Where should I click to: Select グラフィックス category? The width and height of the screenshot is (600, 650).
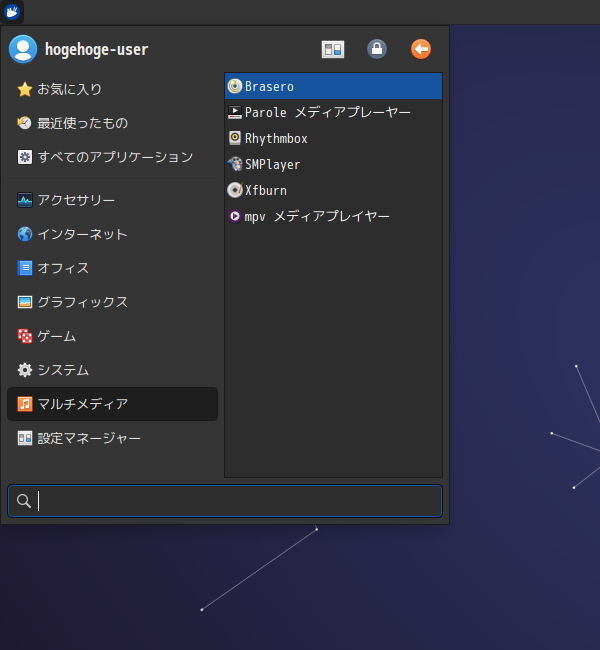112,302
